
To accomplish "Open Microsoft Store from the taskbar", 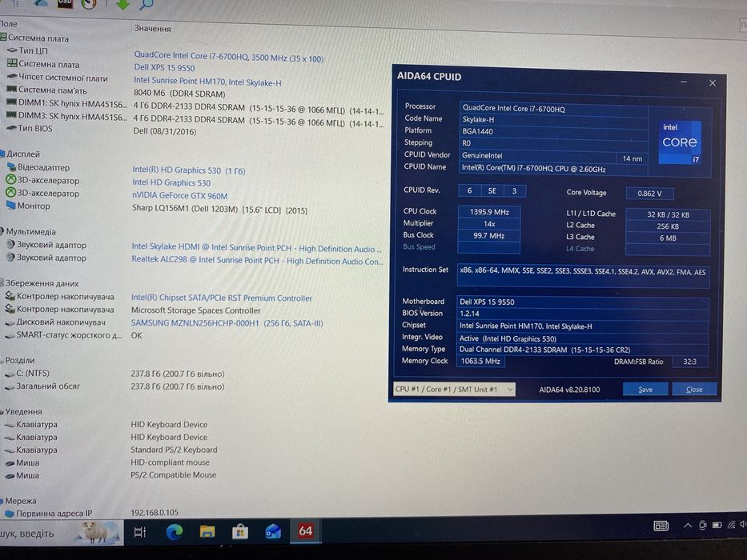I will pos(240,531).
